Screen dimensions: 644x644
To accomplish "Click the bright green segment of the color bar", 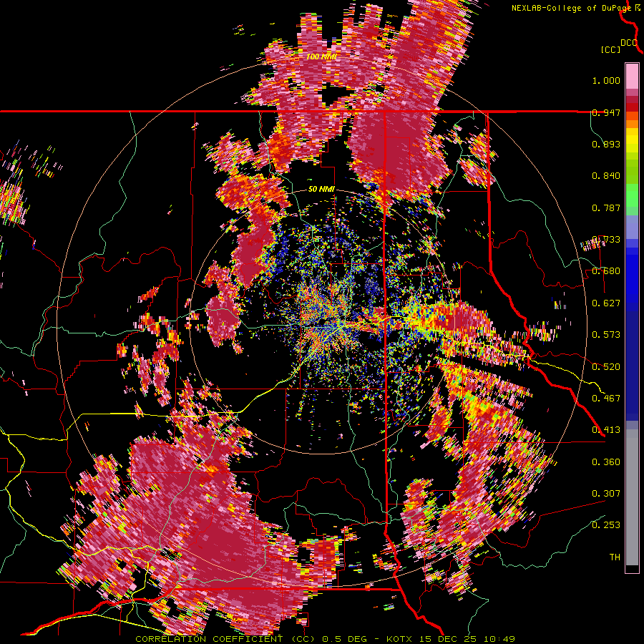I will click(x=632, y=195).
